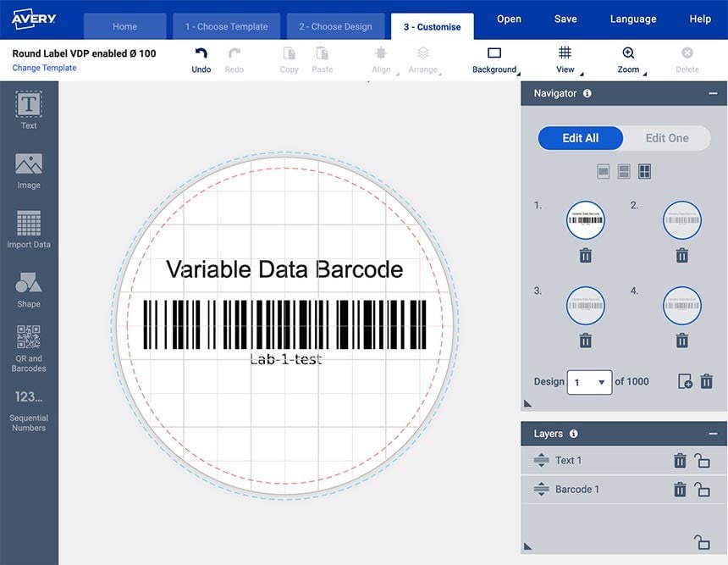Select single-label navigator view
This screenshot has height=565, width=728.
click(x=603, y=171)
